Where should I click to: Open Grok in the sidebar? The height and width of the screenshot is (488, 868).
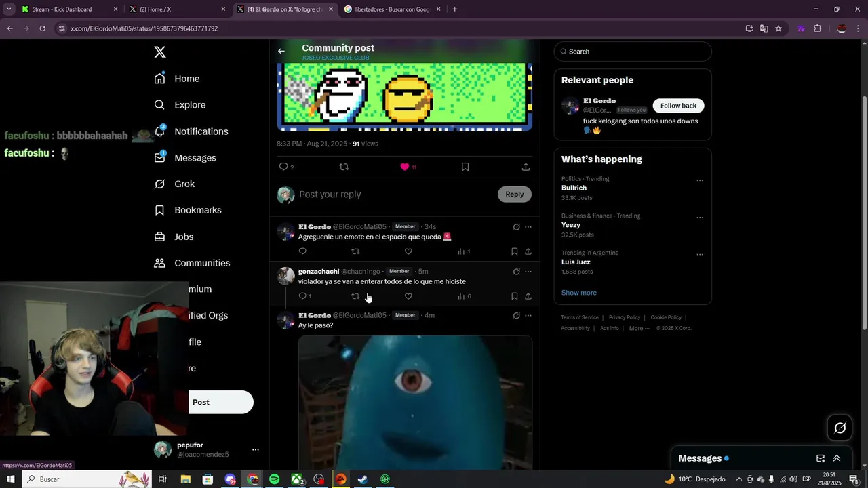[x=174, y=184]
